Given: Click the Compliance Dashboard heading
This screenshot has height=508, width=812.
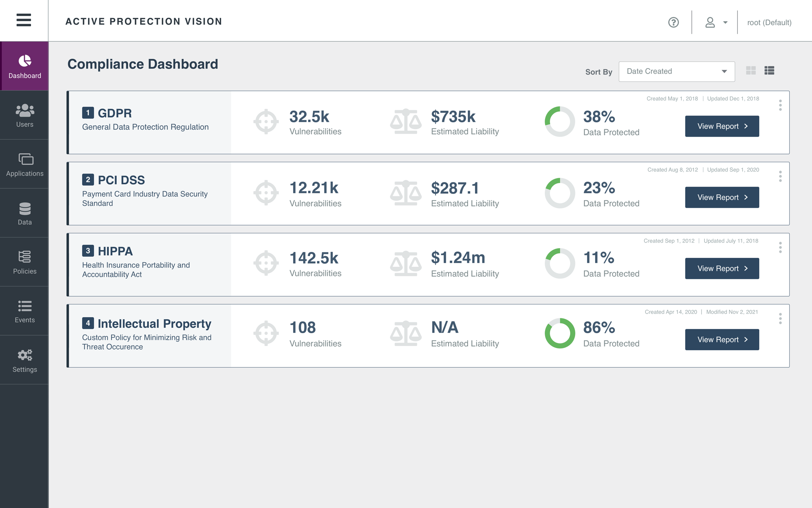Looking at the screenshot, I should pyautogui.click(x=143, y=64).
